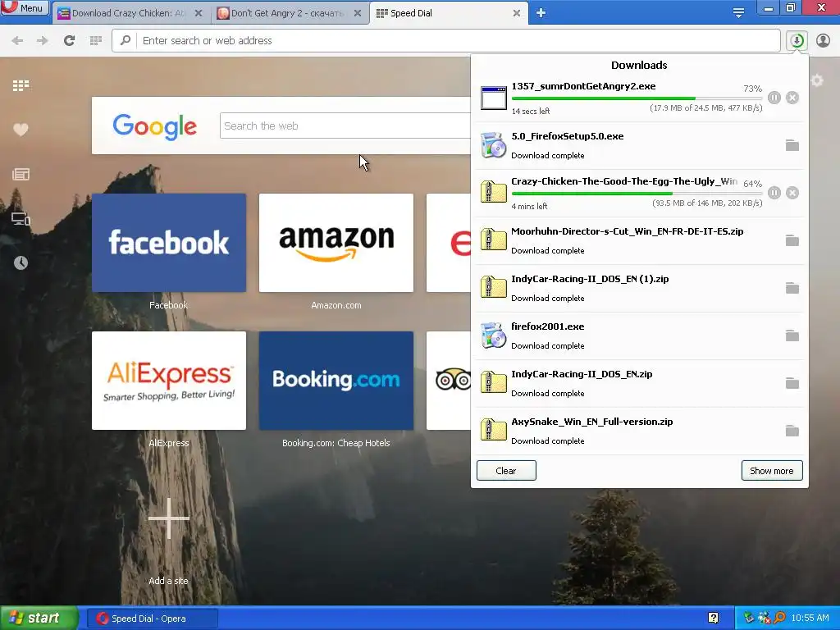
Task: Open Moorhuhn-Director-s-Cut zip entry
Action: pyautogui.click(x=639, y=240)
